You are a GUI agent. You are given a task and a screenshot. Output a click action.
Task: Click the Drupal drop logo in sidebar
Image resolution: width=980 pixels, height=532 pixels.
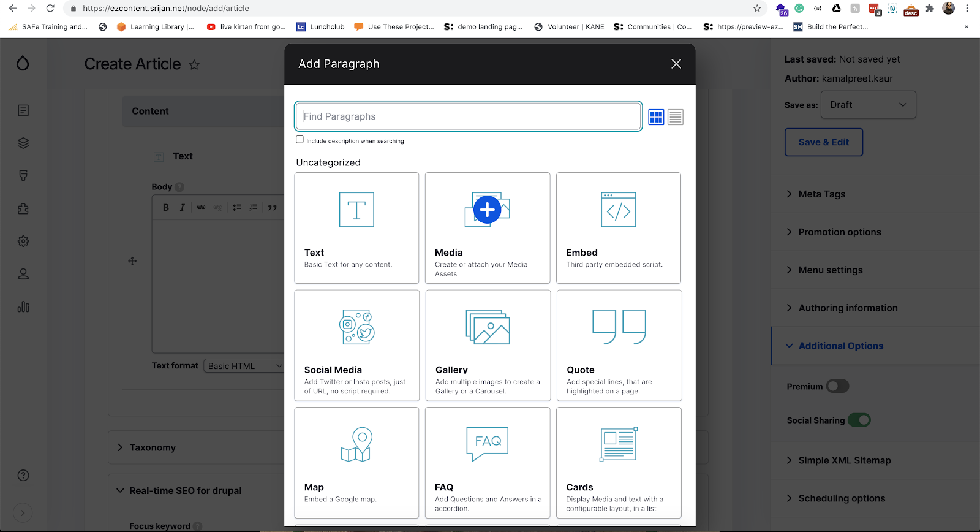pos(23,63)
